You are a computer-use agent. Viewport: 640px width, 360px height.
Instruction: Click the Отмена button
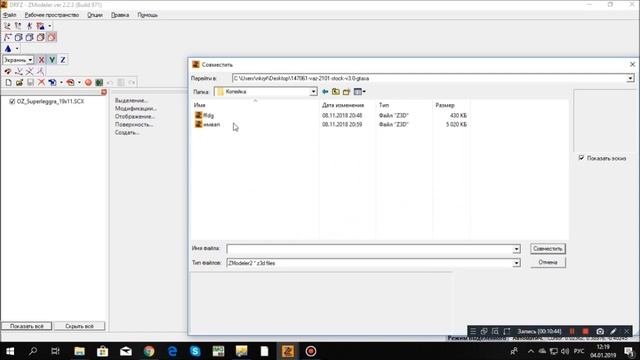[x=548, y=262]
